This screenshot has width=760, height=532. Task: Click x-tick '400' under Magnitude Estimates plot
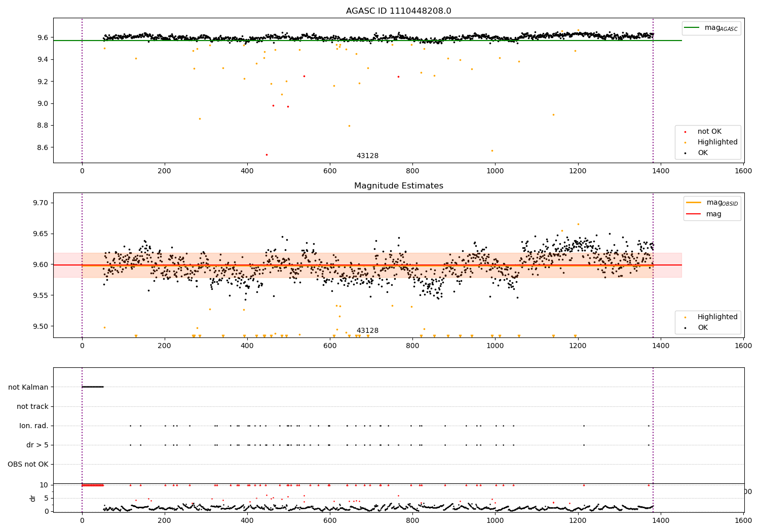[x=247, y=346]
